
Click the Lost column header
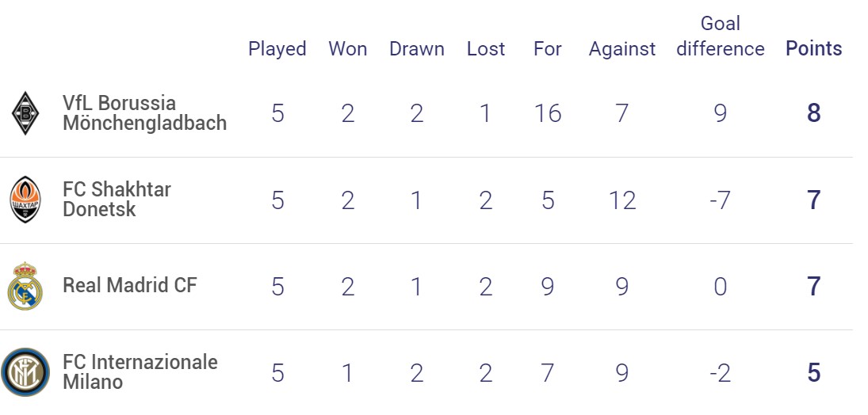[486, 48]
